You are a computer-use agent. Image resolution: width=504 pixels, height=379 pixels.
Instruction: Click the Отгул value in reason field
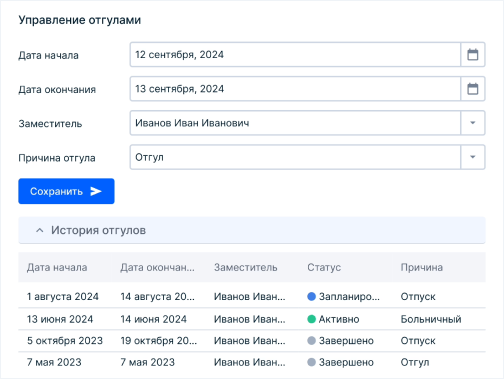click(x=149, y=157)
